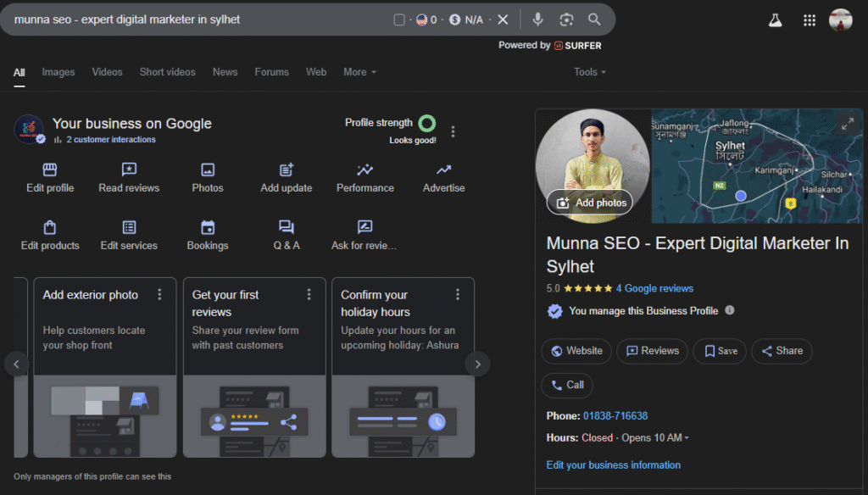
Task: Switch to the Videos tab
Action: 107,72
